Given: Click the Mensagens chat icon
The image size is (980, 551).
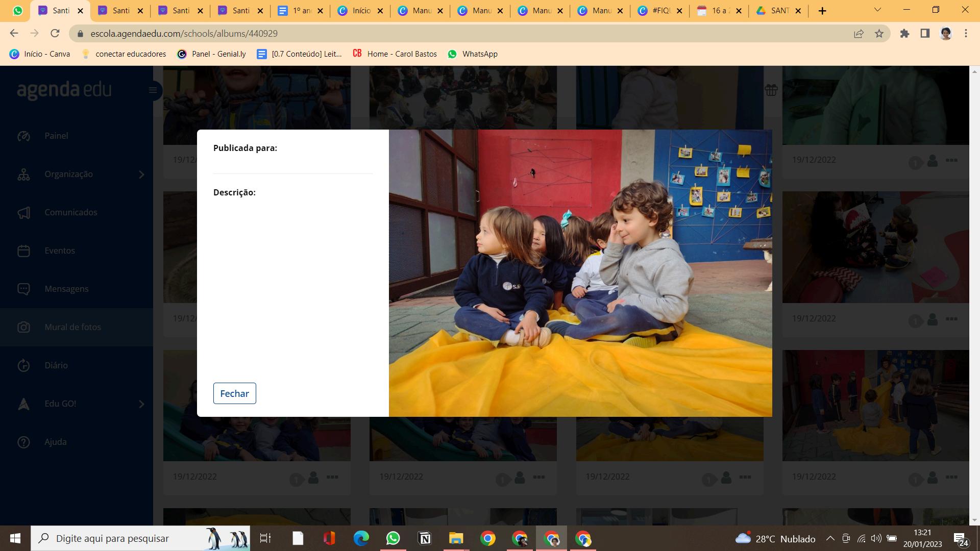Looking at the screenshot, I should coord(24,289).
